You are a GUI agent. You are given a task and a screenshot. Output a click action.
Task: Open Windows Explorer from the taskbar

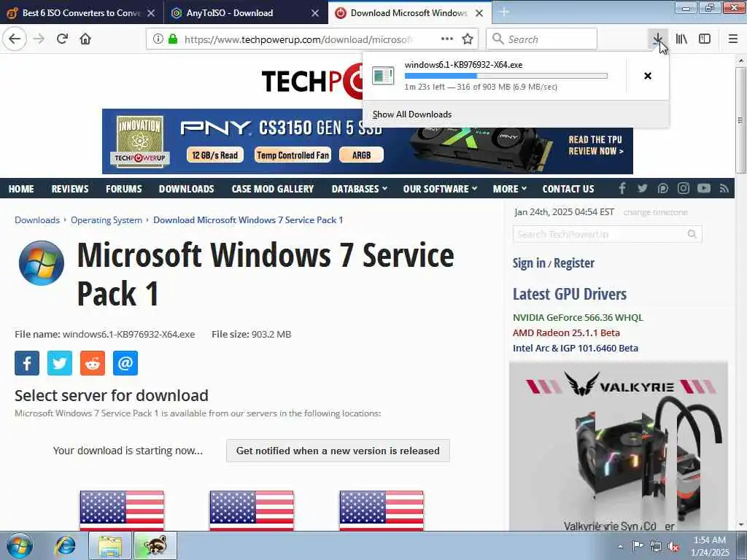(x=110, y=545)
